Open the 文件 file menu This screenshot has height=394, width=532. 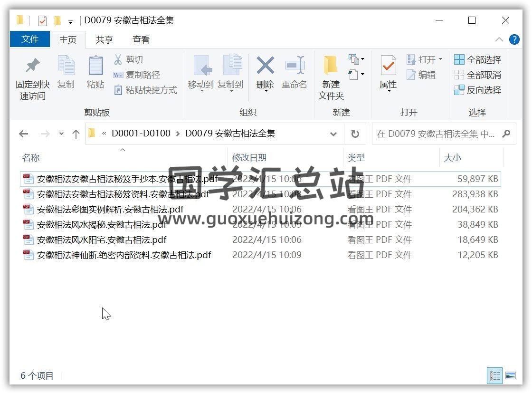pyautogui.click(x=30, y=39)
